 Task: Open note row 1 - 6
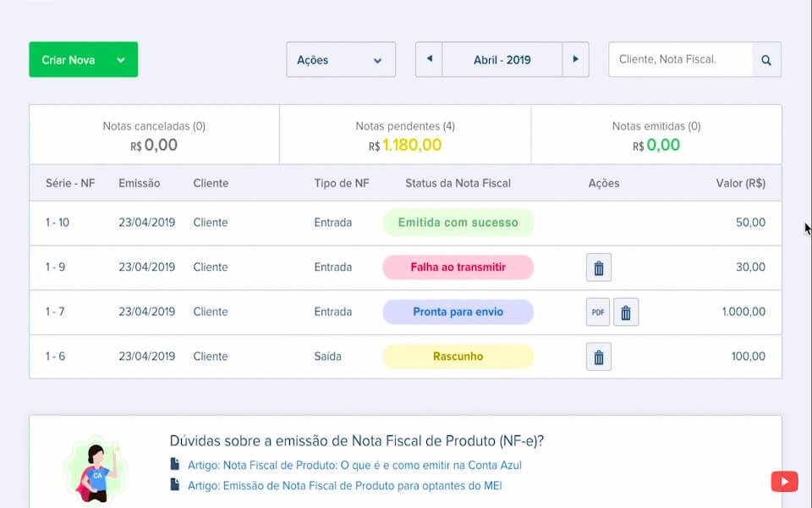405,356
